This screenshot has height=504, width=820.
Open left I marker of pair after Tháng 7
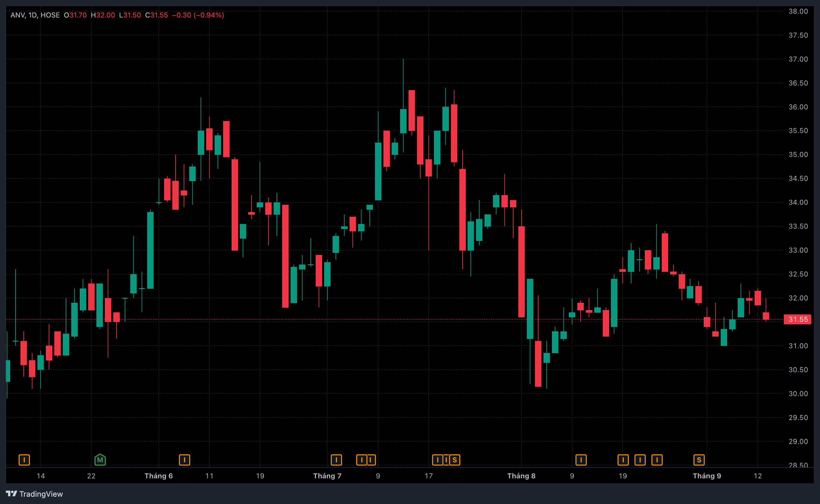pos(362,460)
